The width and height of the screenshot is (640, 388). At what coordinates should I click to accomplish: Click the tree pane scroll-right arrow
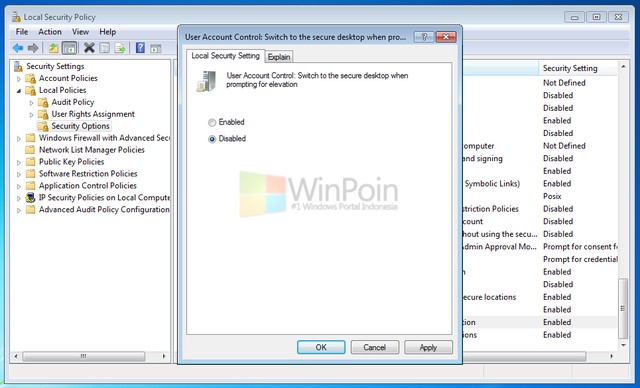pyautogui.click(x=164, y=356)
